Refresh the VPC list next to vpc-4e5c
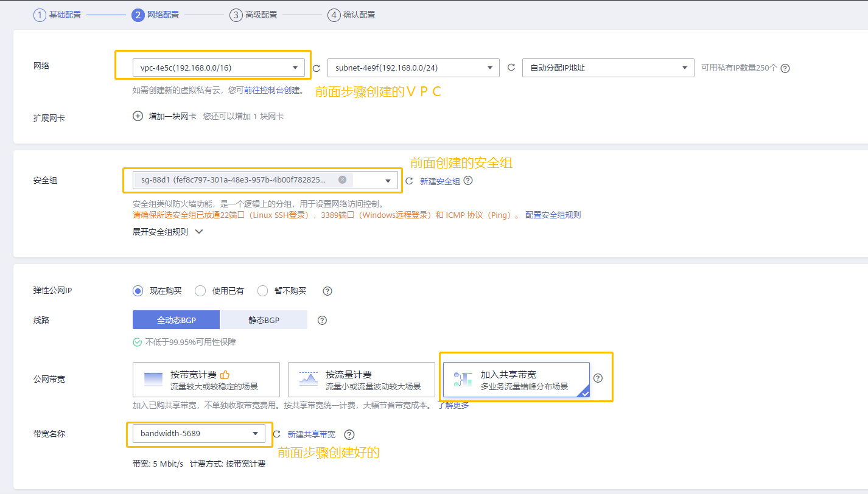The image size is (868, 494). click(x=316, y=68)
